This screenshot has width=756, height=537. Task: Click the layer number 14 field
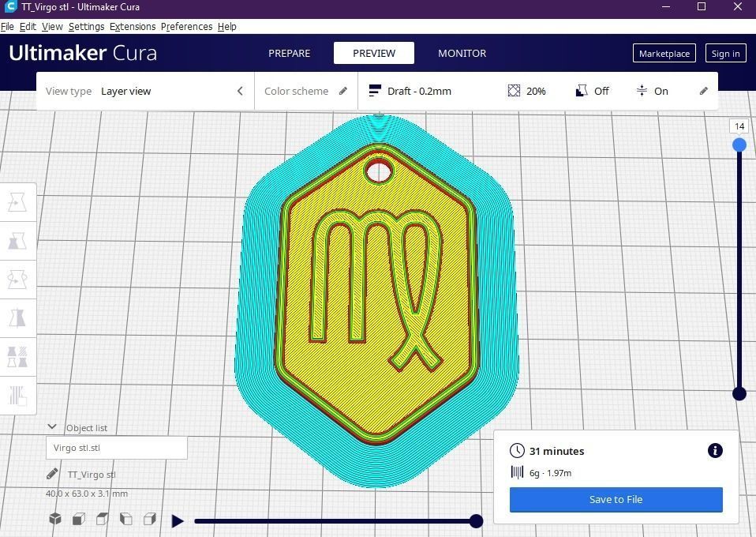coord(739,126)
